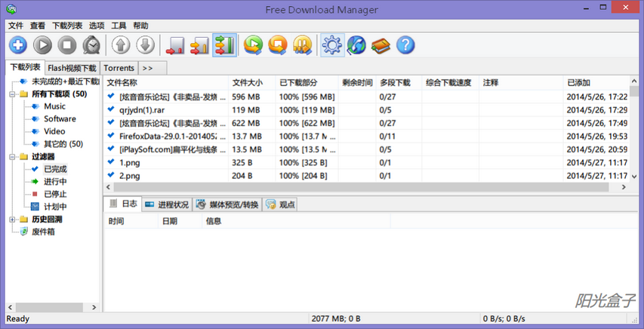The height and width of the screenshot is (329, 644).
Task: Select the qrjydn(1).rar download row
Action: pyautogui.click(x=366, y=110)
